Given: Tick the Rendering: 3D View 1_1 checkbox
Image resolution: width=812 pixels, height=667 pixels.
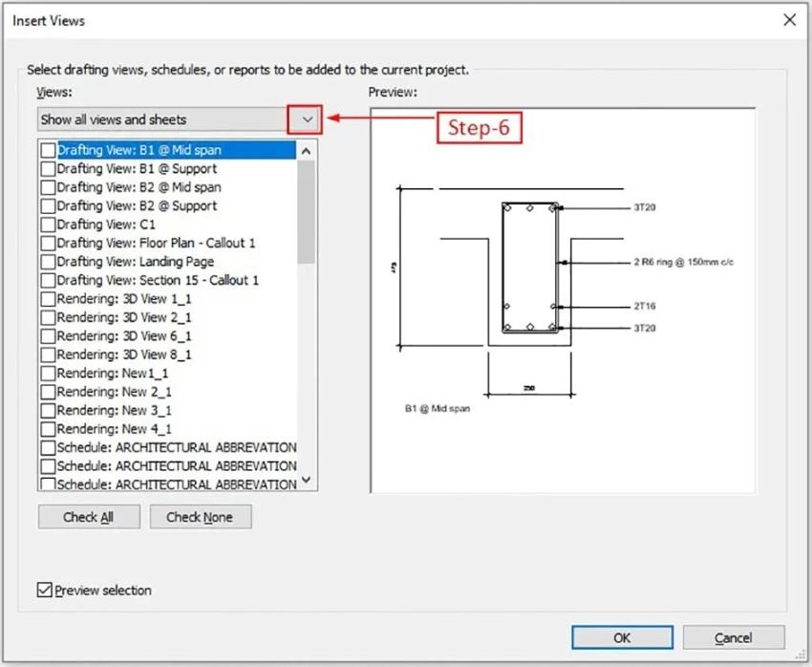Looking at the screenshot, I should (x=48, y=299).
